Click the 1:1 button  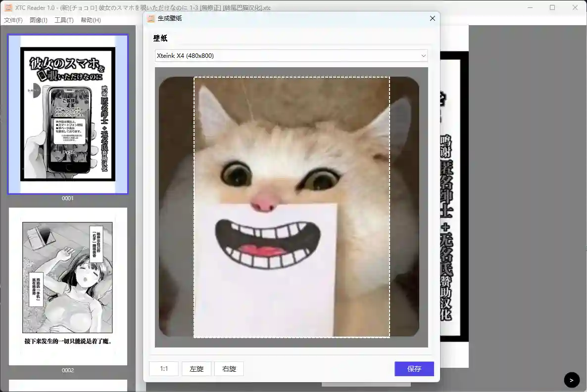point(164,369)
